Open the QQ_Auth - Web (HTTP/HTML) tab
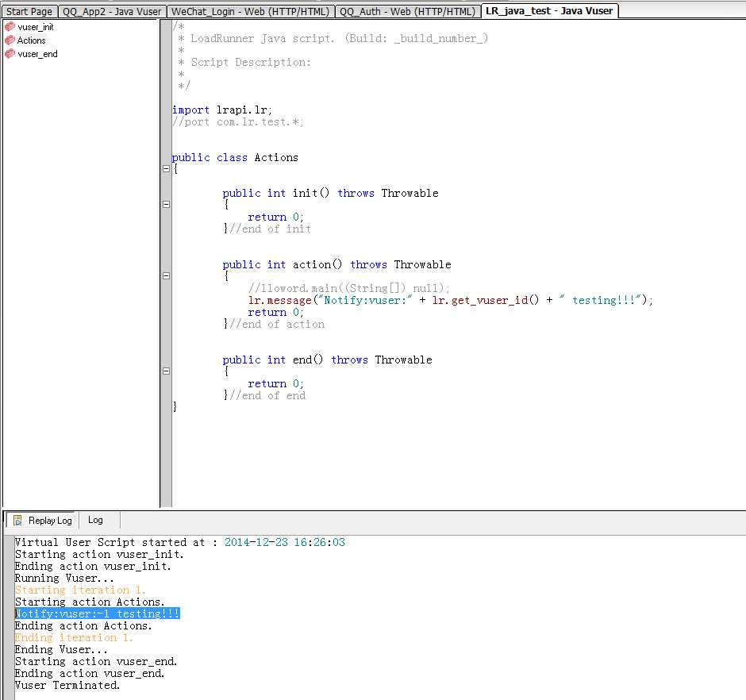The width and height of the screenshot is (746, 700). pos(408,11)
